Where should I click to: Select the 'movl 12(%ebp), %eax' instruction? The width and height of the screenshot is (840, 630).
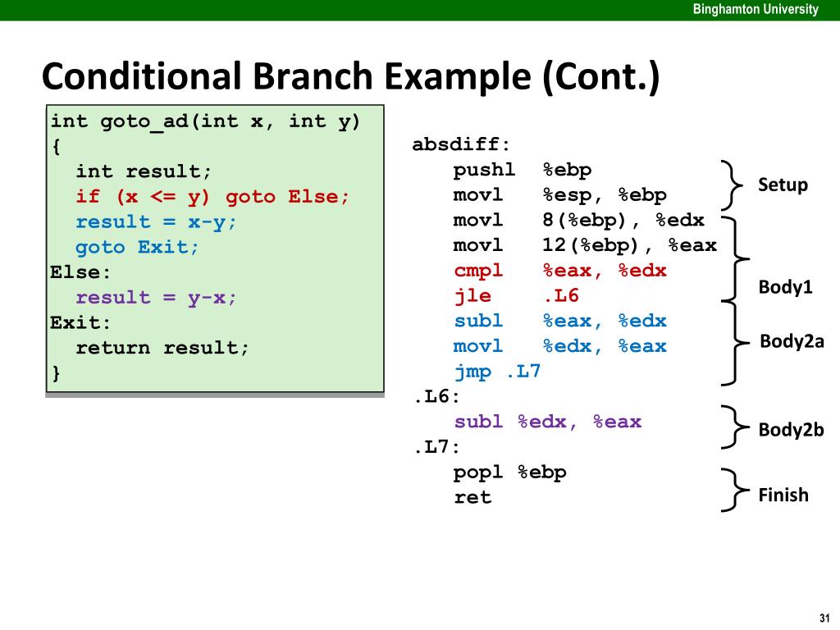pyautogui.click(x=585, y=245)
